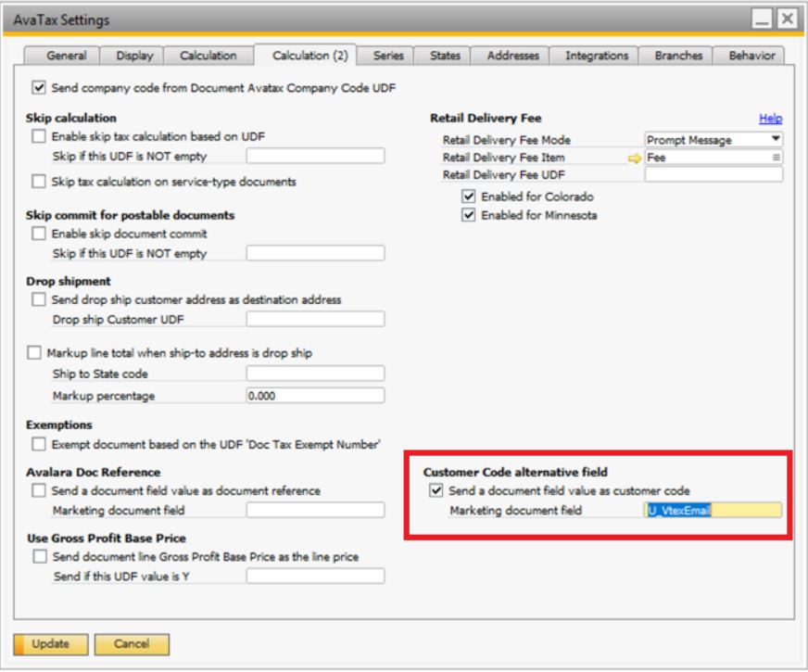Focus the Avalara Doc Reference Marketing document field
This screenshot has height=672, width=808.
[x=315, y=510]
